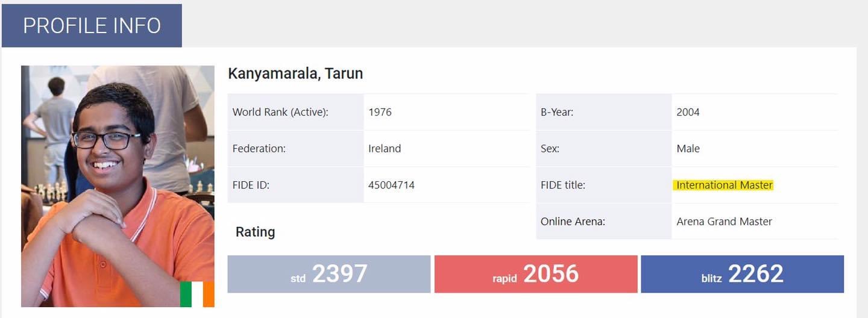This screenshot has width=868, height=318.
Task: Click the Rating section heading
Action: pos(255,232)
